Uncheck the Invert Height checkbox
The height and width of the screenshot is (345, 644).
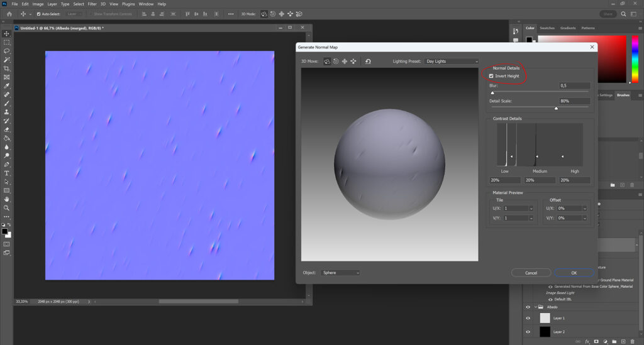pyautogui.click(x=491, y=76)
